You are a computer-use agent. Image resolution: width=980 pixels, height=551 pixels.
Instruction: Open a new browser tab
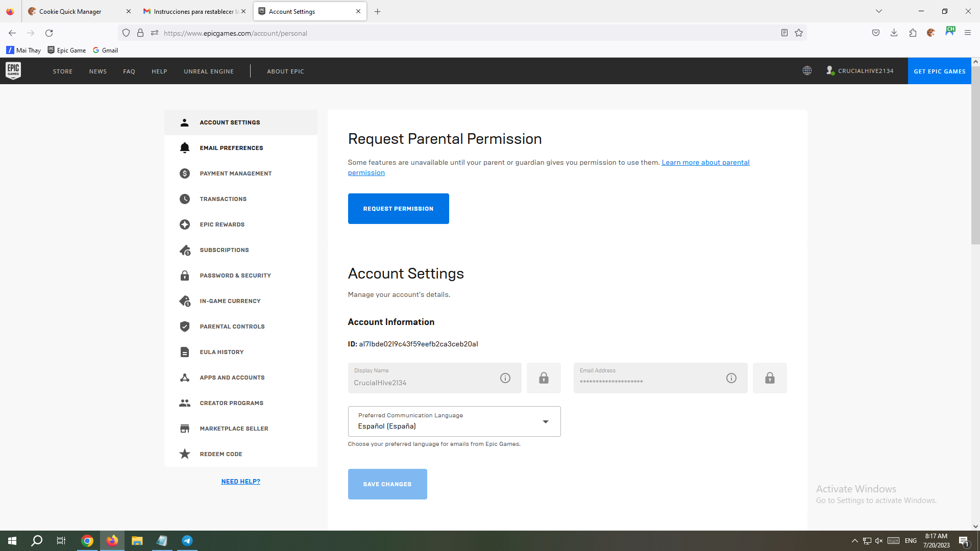pos(378,11)
